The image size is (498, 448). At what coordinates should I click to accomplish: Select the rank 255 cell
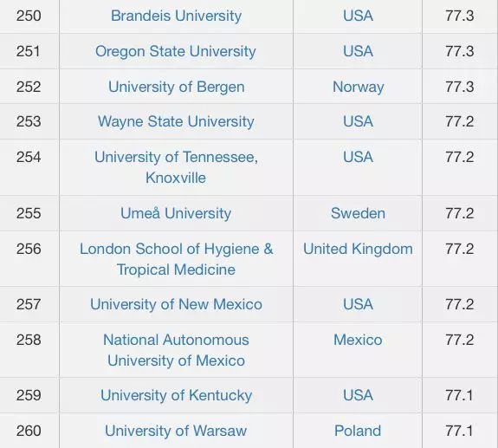(29, 213)
